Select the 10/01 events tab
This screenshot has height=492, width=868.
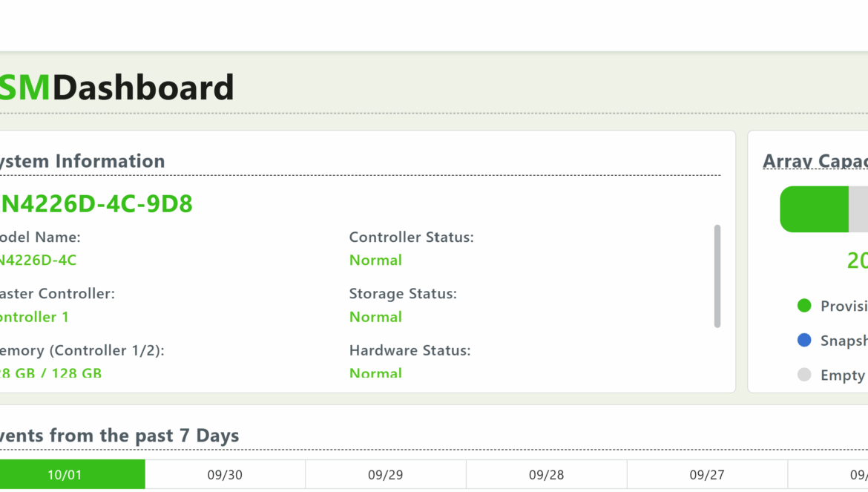[x=65, y=475]
